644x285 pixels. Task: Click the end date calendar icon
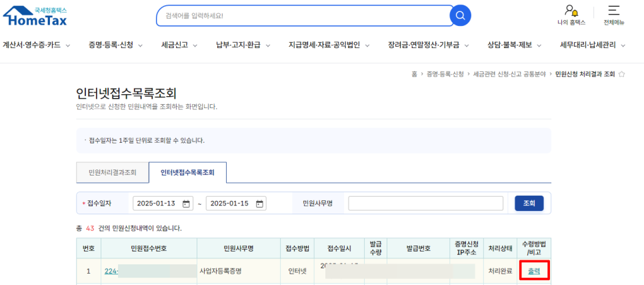pos(260,204)
